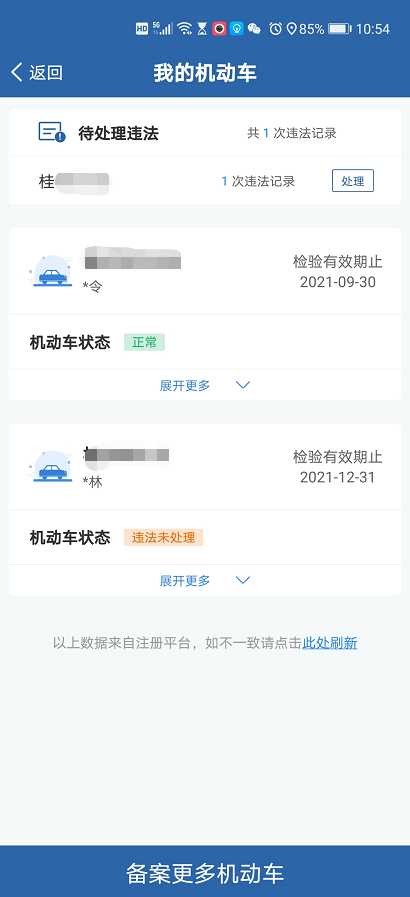Tap the 此处刷新 refresh link
The image size is (410, 897).
330,643
